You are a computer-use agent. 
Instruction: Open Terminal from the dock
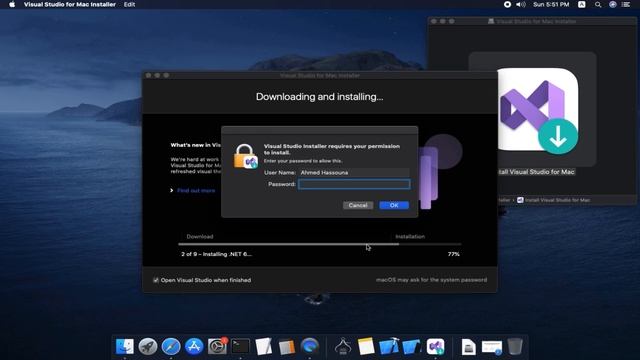240,347
